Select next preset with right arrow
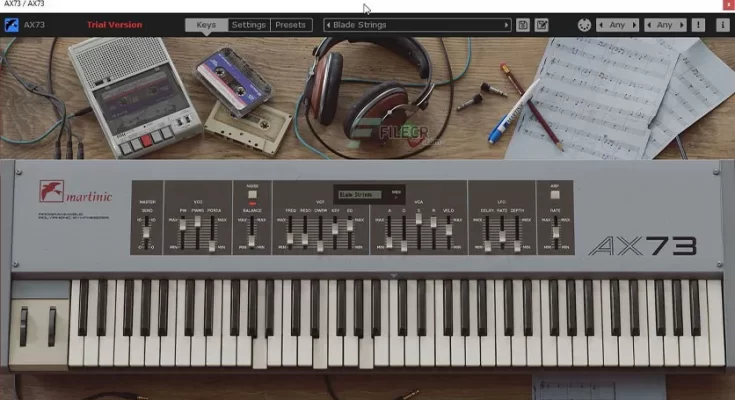 pos(505,25)
